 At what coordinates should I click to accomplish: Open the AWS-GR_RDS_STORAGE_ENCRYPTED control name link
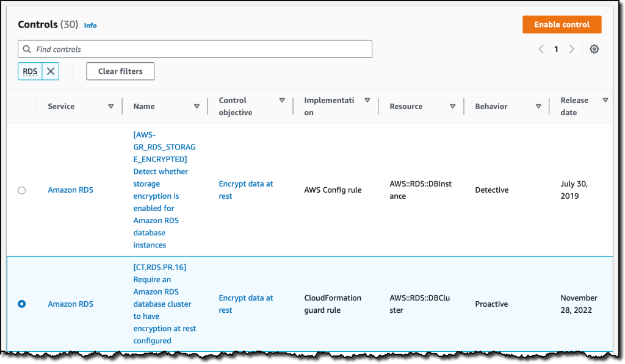[164, 190]
